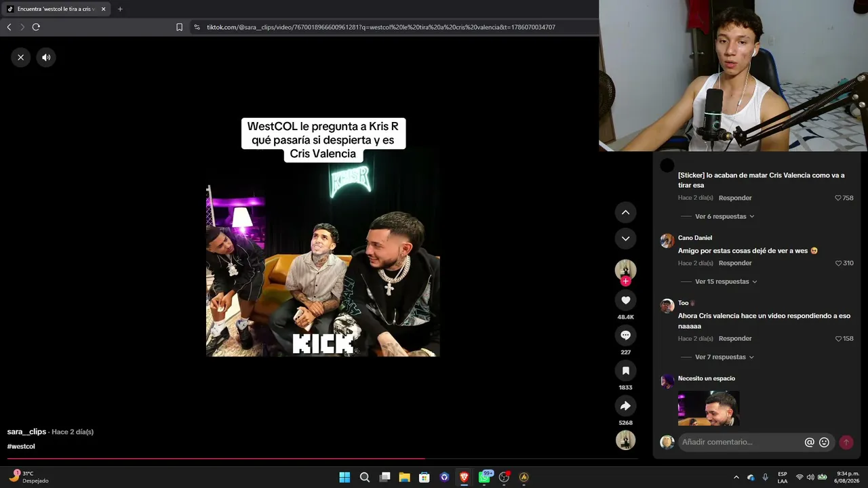
Task: Expand 'Ver 7 respuestas' replies
Action: tap(724, 357)
